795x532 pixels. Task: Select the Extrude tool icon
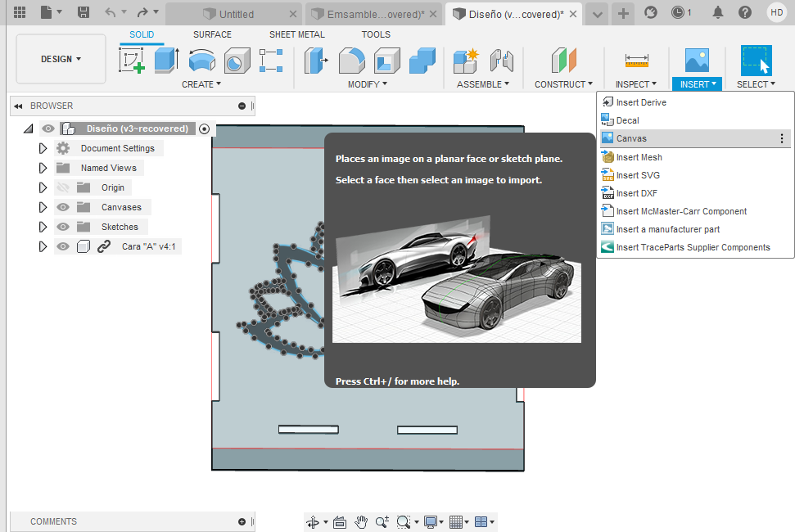point(167,61)
